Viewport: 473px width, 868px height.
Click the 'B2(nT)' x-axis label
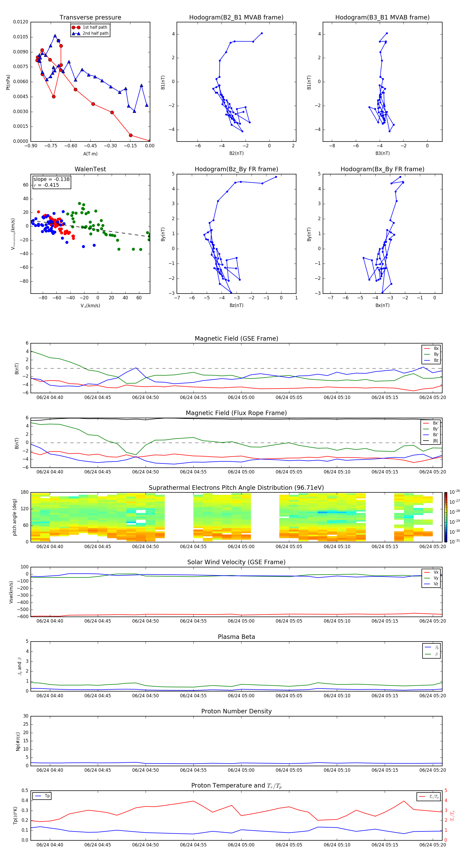coord(236,153)
